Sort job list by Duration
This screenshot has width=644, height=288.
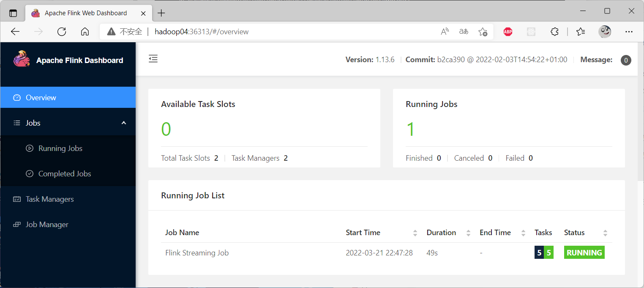pos(468,233)
